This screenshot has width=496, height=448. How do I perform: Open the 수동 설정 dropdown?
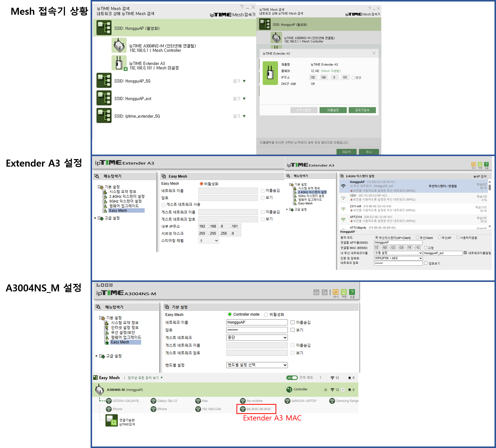click(398, 253)
